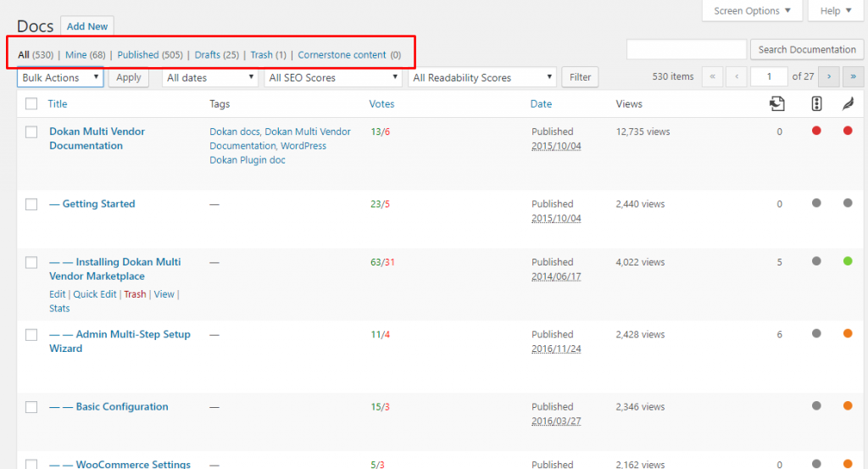Expand the Help panel
The height and width of the screenshot is (469, 868).
(x=836, y=10)
